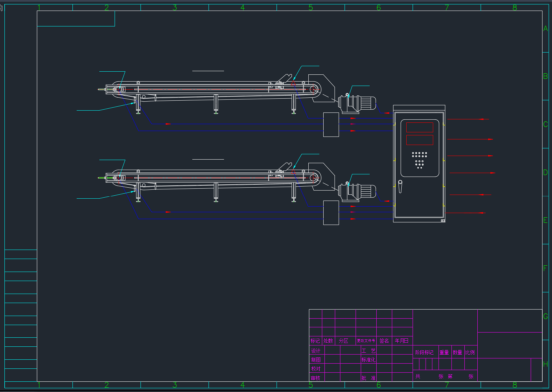Click zone number 3 on bottom border

tap(175, 385)
